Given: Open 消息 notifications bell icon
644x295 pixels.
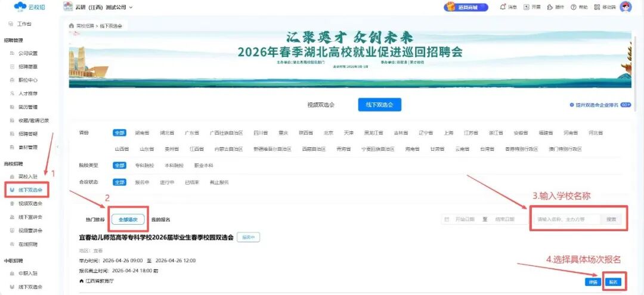Looking at the screenshot, I should coord(503,7).
